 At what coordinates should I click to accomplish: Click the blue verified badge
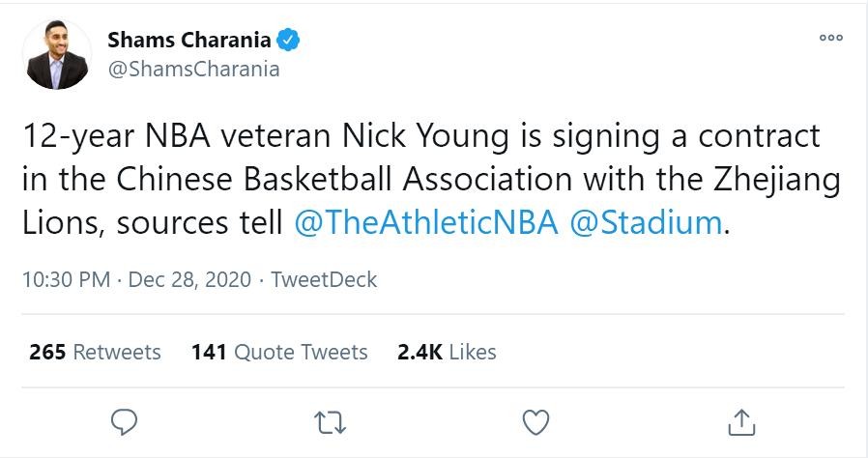pos(288,41)
